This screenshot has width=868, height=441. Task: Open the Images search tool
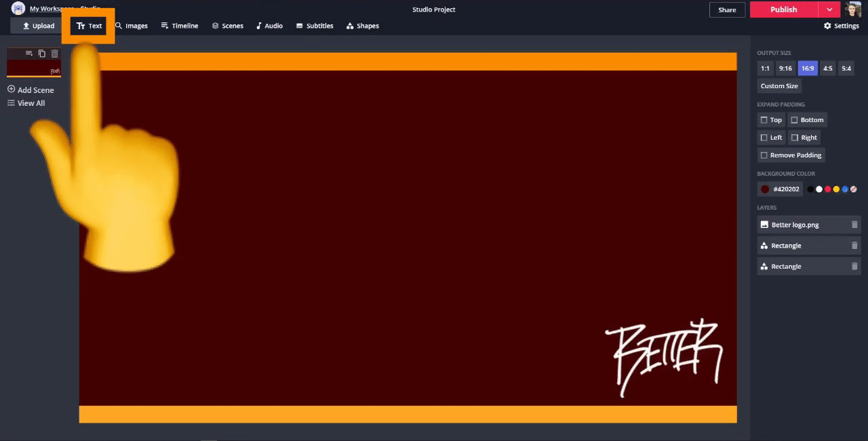(131, 26)
